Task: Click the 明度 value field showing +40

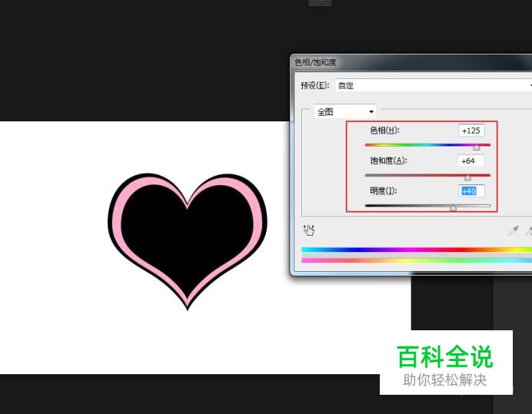Action: (x=471, y=191)
